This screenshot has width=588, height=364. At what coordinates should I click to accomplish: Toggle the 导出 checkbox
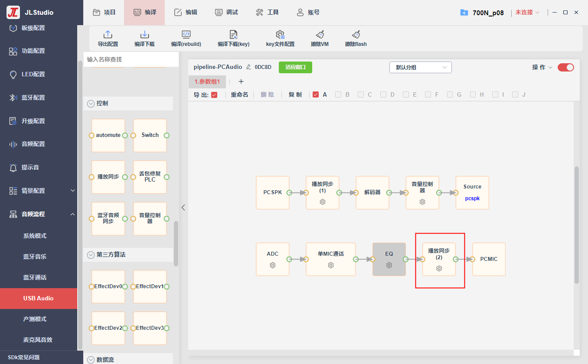click(x=214, y=95)
